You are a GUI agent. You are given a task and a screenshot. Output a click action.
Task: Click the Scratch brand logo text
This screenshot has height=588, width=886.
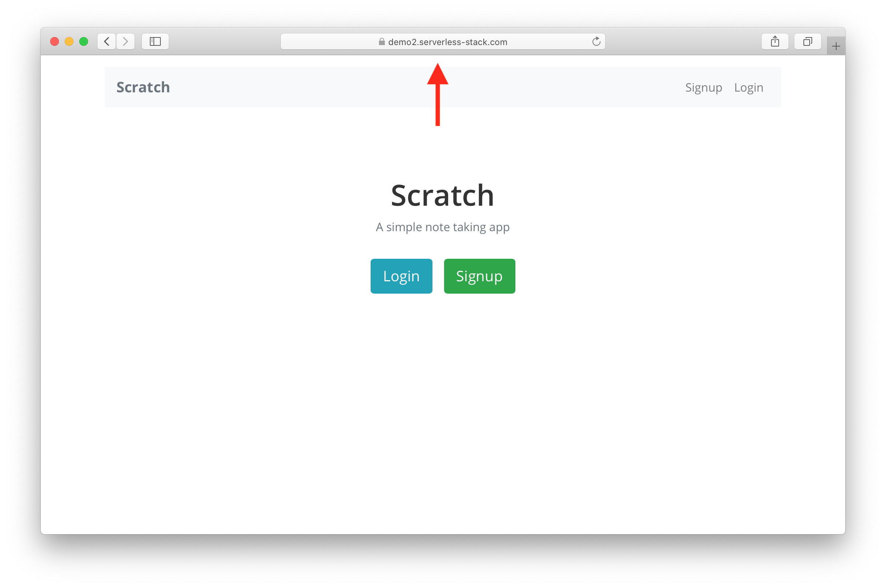(143, 86)
